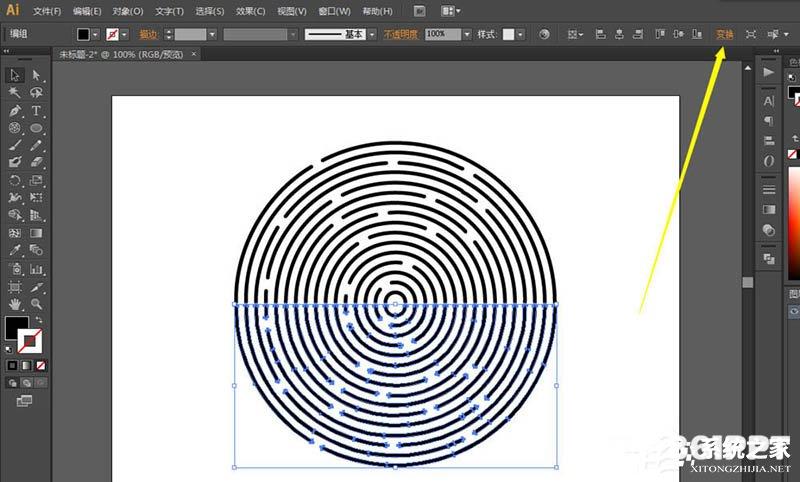The height and width of the screenshot is (482, 800).
Task: Expand the stroke color dropdown in control bar
Action: pos(124,34)
